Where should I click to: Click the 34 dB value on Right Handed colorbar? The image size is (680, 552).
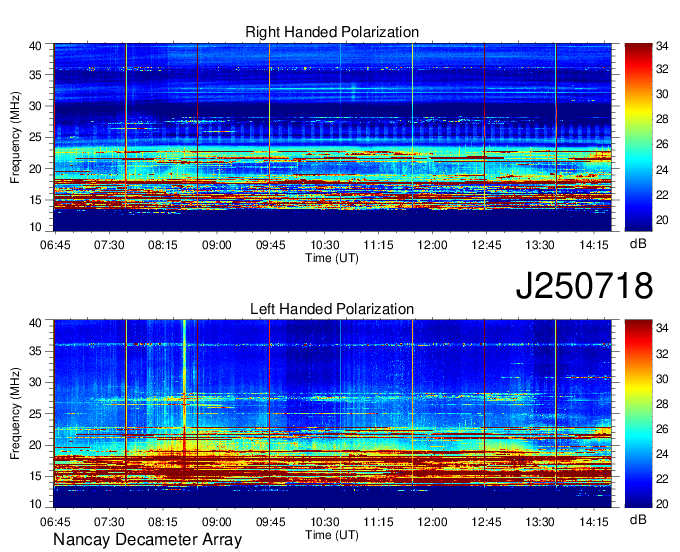click(662, 46)
